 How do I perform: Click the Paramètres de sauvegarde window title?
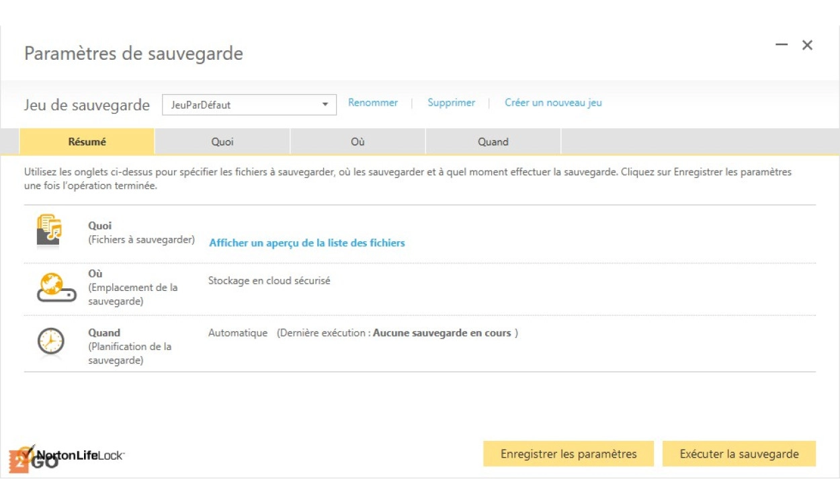click(134, 53)
